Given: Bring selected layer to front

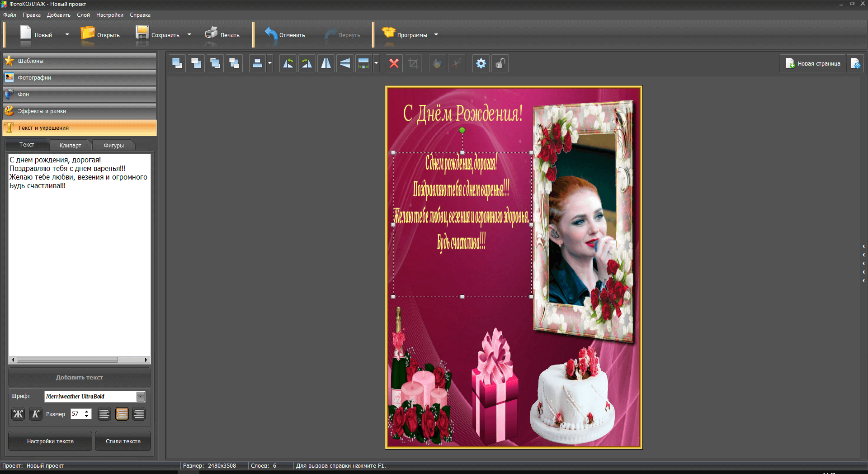Looking at the screenshot, I should coord(177,63).
